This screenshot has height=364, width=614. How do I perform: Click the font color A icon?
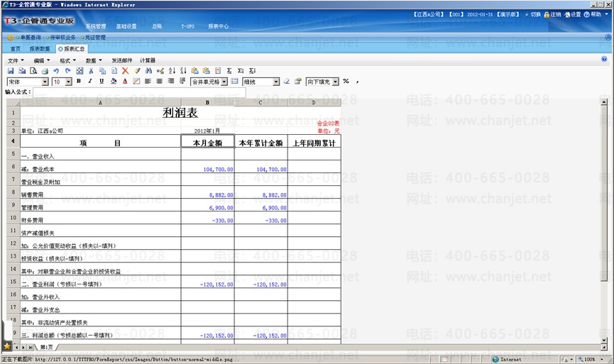125,82
